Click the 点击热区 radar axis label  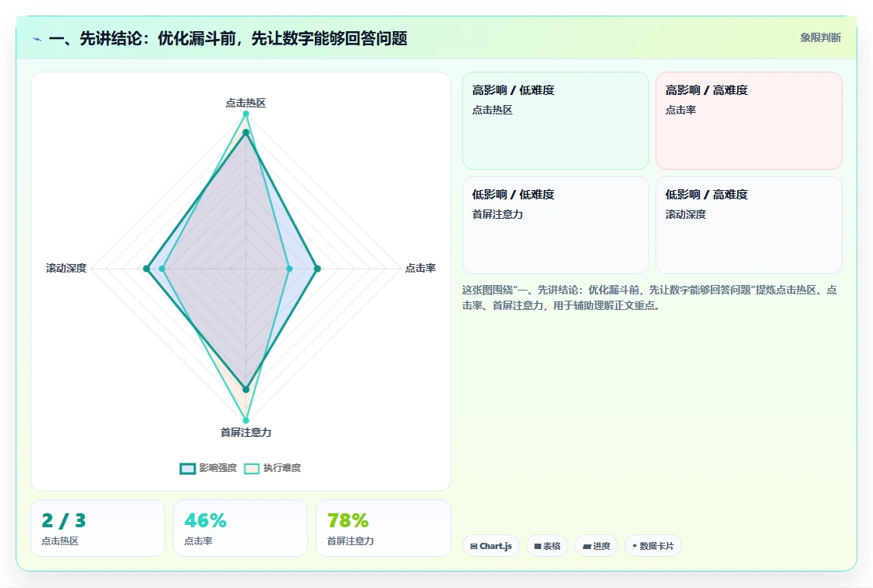tap(246, 103)
